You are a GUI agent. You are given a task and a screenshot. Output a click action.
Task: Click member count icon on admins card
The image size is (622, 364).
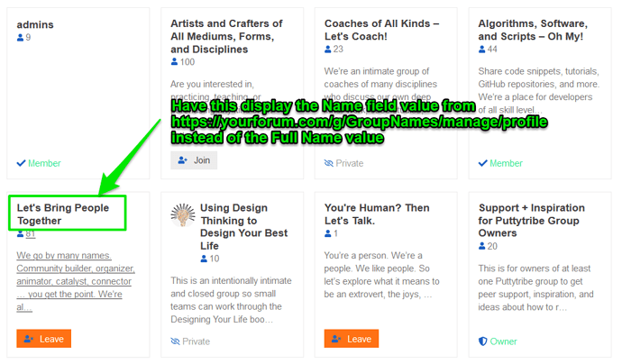[x=20, y=38]
